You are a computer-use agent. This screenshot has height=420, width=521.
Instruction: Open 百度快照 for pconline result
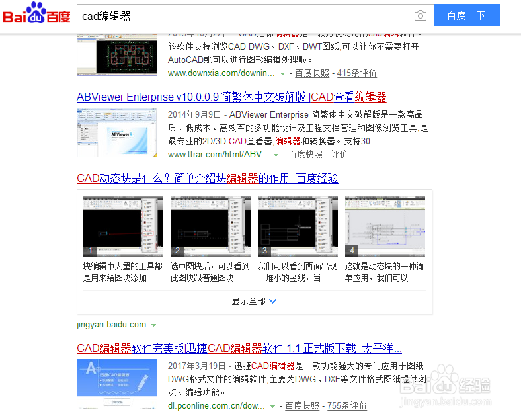(x=302, y=405)
